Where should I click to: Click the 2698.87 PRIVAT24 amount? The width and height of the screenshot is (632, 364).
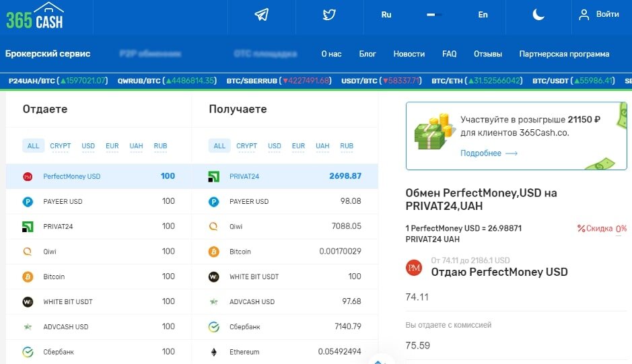pos(345,176)
